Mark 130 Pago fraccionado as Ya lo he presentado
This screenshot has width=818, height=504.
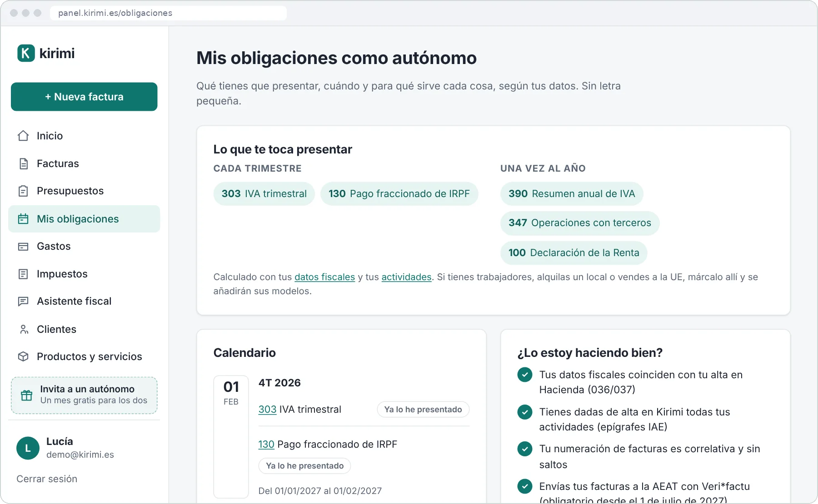pyautogui.click(x=304, y=466)
